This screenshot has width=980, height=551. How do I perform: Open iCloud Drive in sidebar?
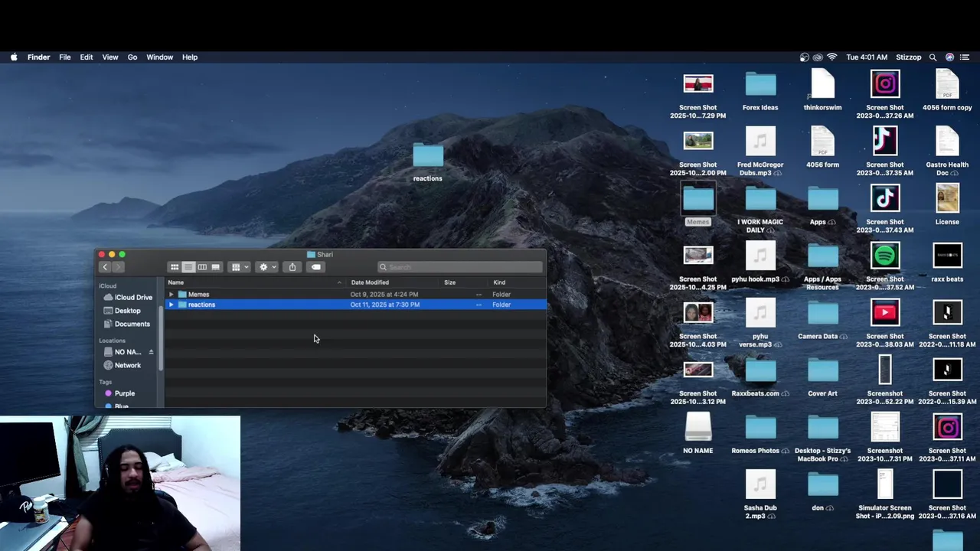click(x=128, y=297)
